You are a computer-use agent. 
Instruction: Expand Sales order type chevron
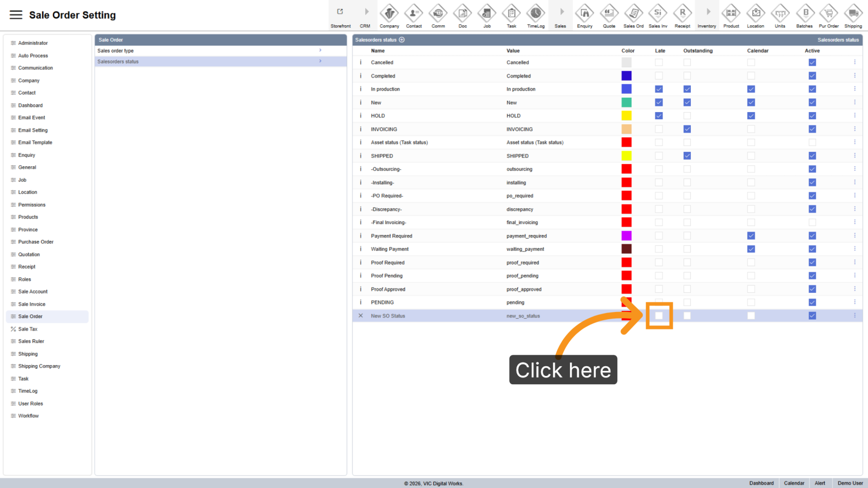[x=320, y=50]
